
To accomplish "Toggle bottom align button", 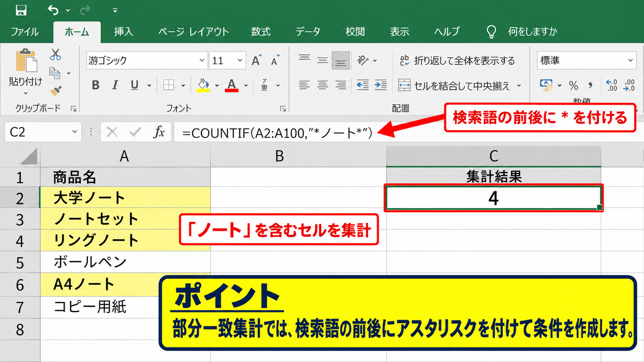I will click(x=340, y=60).
